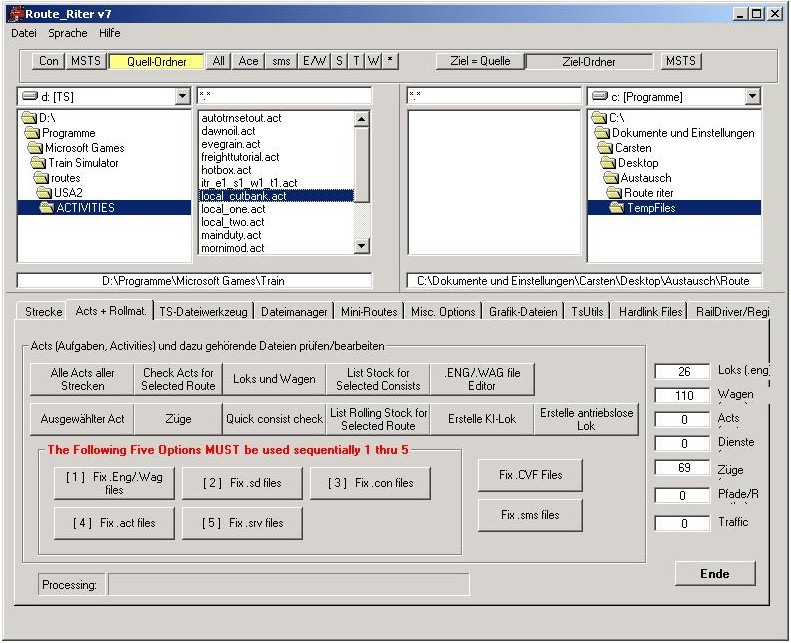Select the USA2 folder
The image size is (791, 643).
60,193
